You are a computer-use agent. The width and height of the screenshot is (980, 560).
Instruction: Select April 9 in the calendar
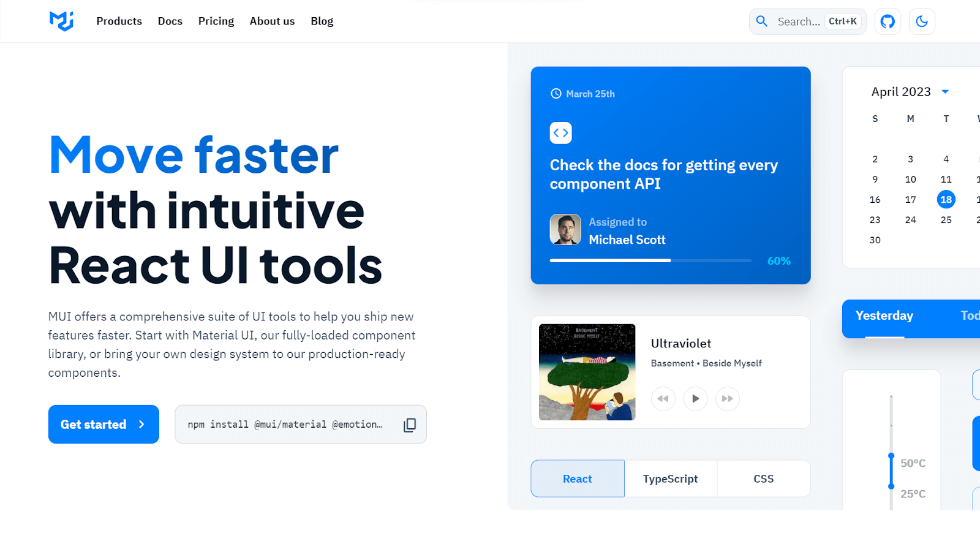coord(875,180)
